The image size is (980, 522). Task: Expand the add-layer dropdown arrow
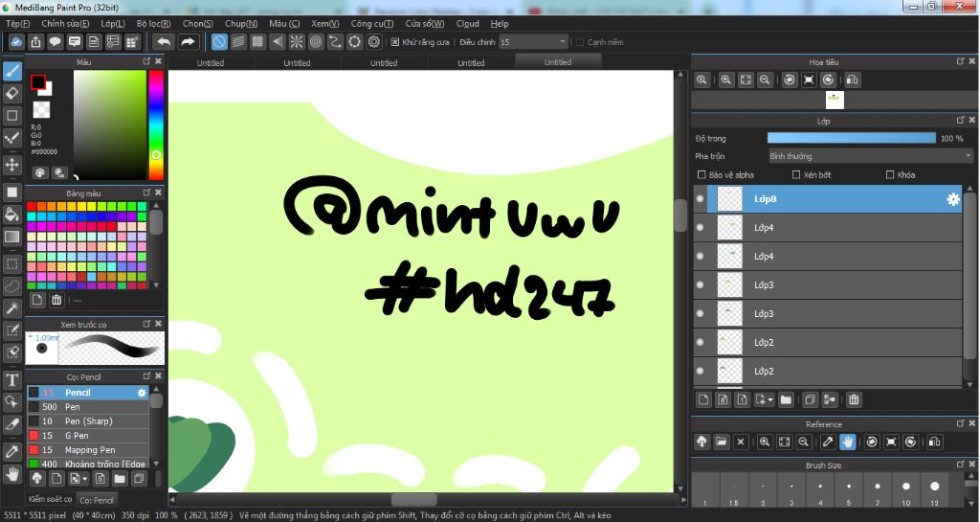point(770,400)
